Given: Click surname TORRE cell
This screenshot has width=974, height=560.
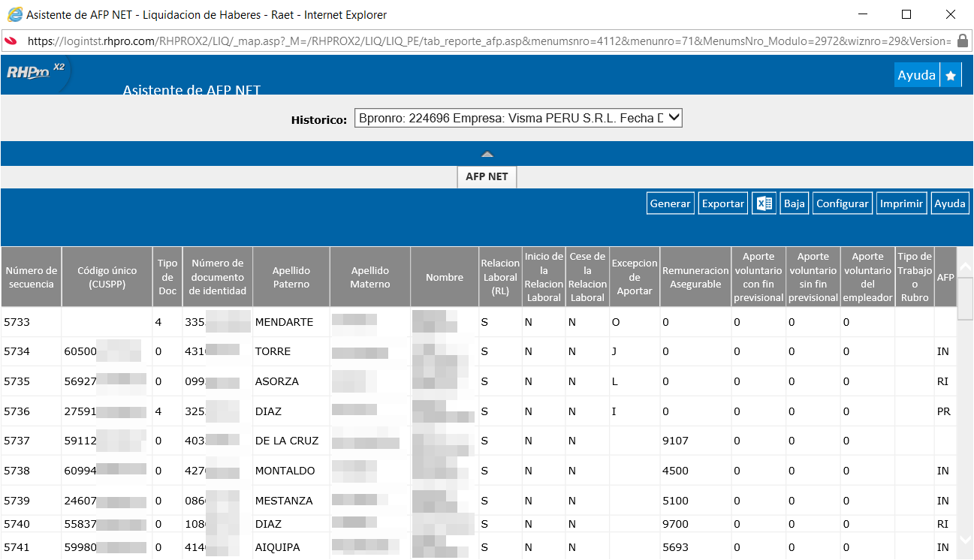Looking at the screenshot, I should pyautogui.click(x=291, y=351).
